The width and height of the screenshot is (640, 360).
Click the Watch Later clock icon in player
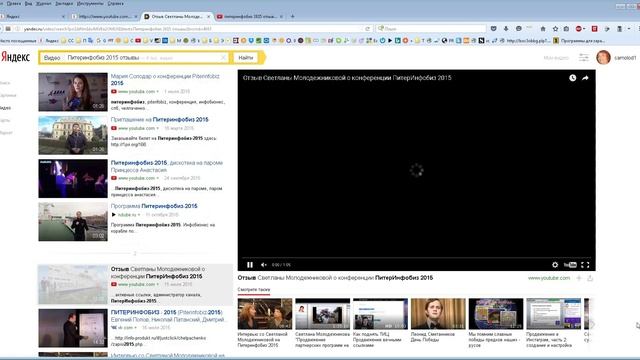pos(573,78)
